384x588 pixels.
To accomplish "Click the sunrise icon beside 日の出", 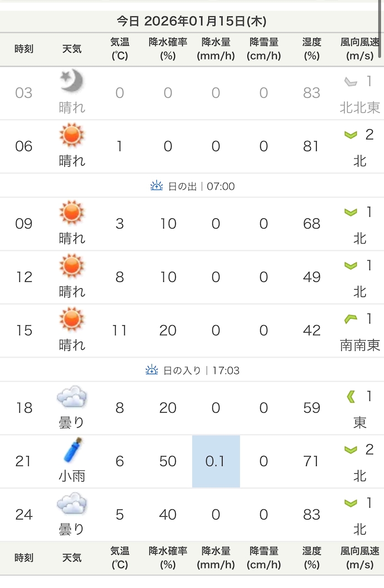I will point(156,186).
